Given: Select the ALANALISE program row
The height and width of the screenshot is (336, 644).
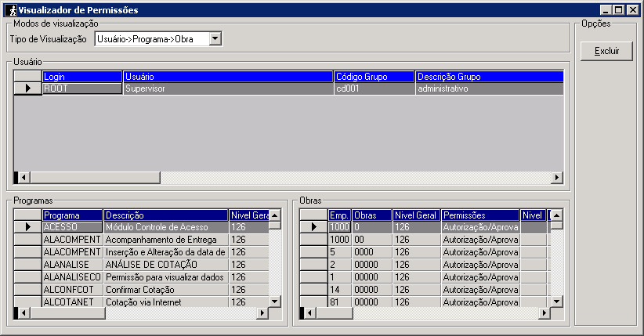Looking at the screenshot, I should pyautogui.click(x=72, y=265).
